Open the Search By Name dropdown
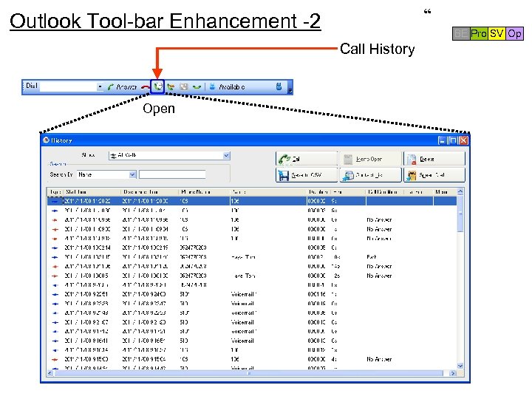 [x=132, y=174]
